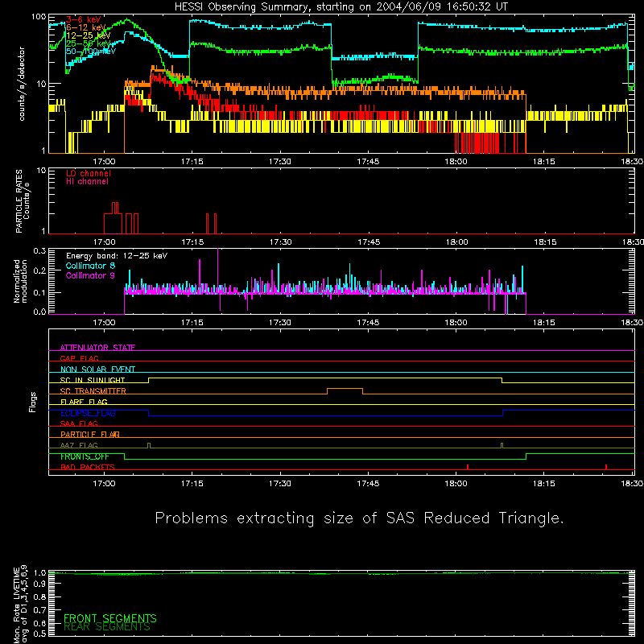The width and height of the screenshot is (644, 644).
Task: Click the SC_IN_SUNLIGHT flag label
Action: (x=93, y=380)
